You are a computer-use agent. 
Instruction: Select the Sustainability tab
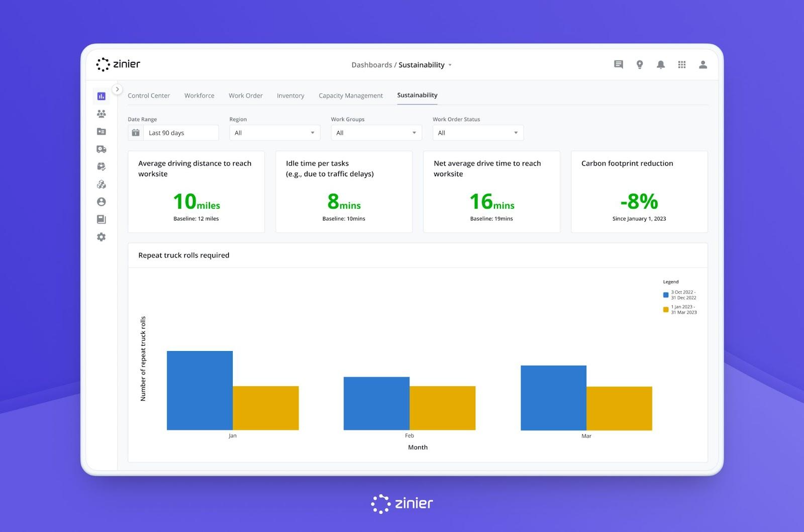pos(417,95)
